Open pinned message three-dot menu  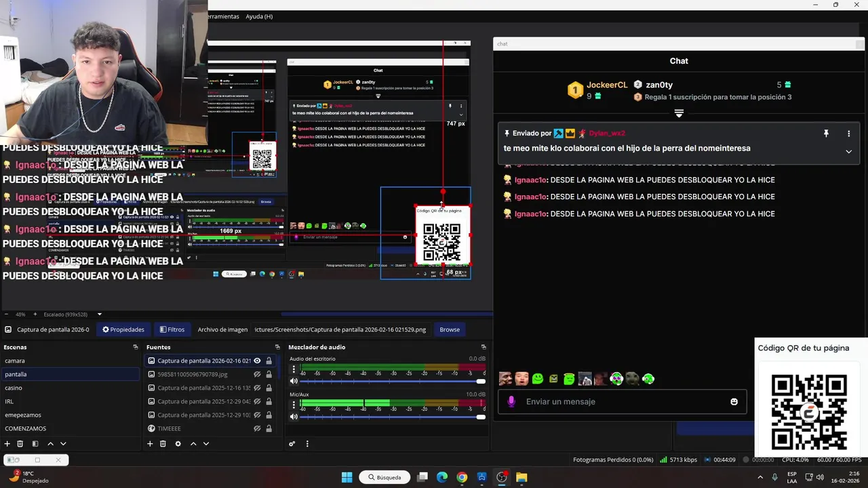click(x=848, y=134)
